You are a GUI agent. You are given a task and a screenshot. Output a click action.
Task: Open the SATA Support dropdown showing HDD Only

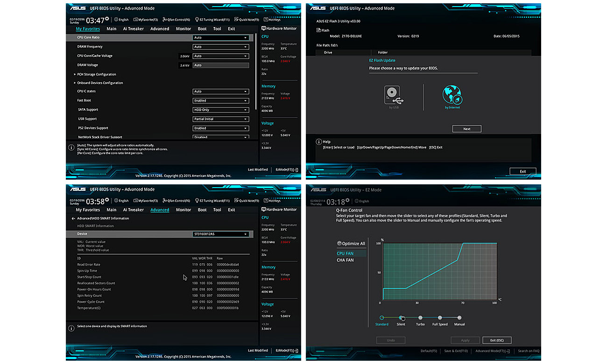[221, 110]
